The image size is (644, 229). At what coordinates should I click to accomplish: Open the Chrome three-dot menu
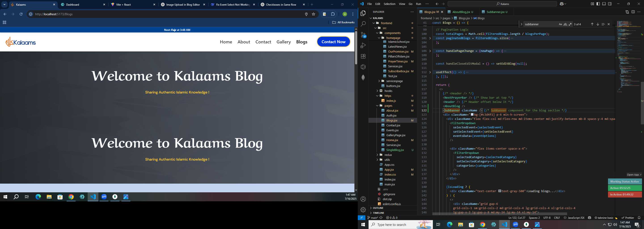pos(353,14)
